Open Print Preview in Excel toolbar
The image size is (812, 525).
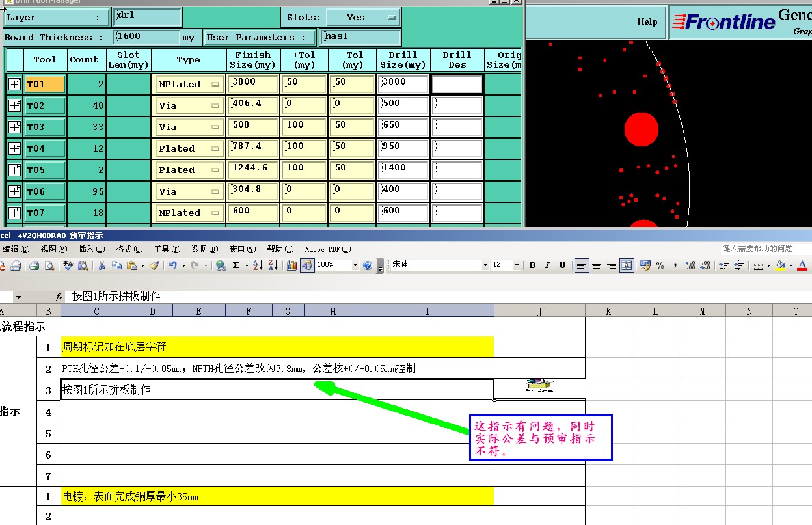[x=49, y=265]
